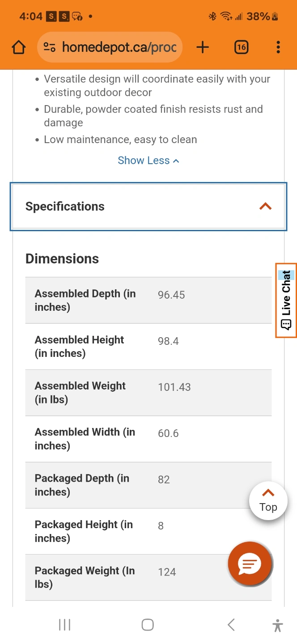297x644 pixels.
Task: Tap the Dimensions heading
Action: tap(62, 258)
